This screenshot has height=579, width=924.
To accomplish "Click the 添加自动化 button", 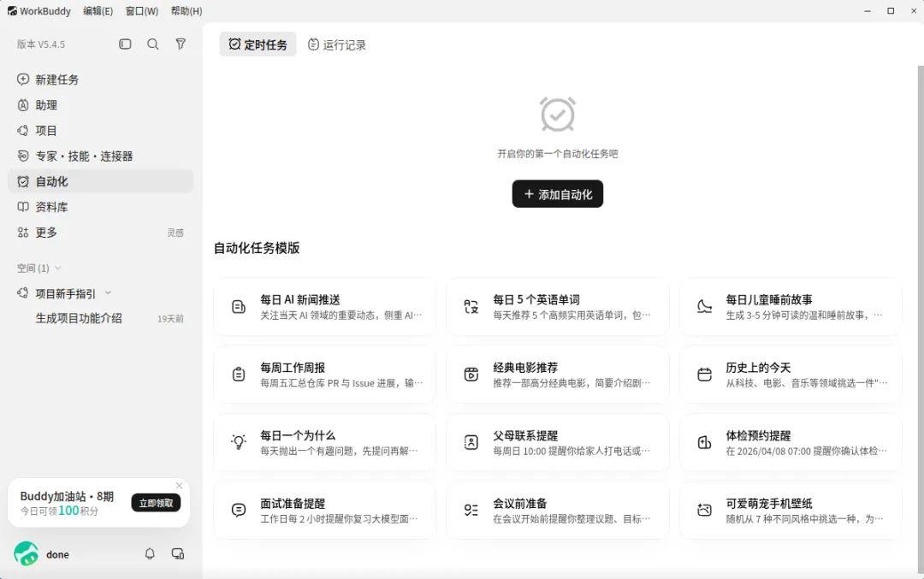I will click(558, 194).
